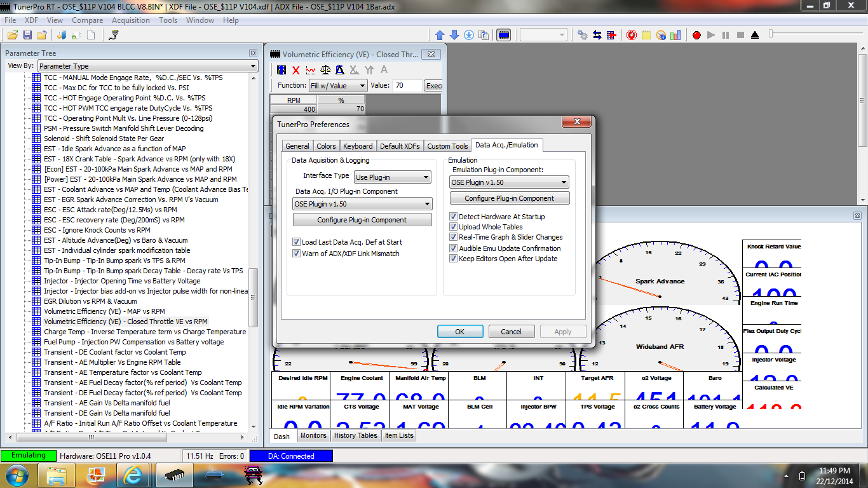The width and height of the screenshot is (868, 488).
Task: Switch to the Item Lists tab
Action: click(398, 436)
